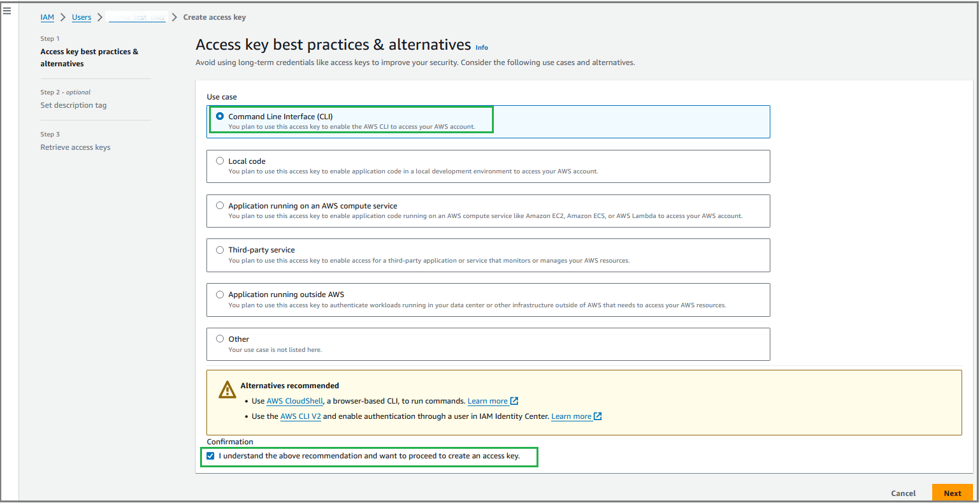Click the 'Step 2 - optional' label
980x503 pixels.
click(x=66, y=92)
